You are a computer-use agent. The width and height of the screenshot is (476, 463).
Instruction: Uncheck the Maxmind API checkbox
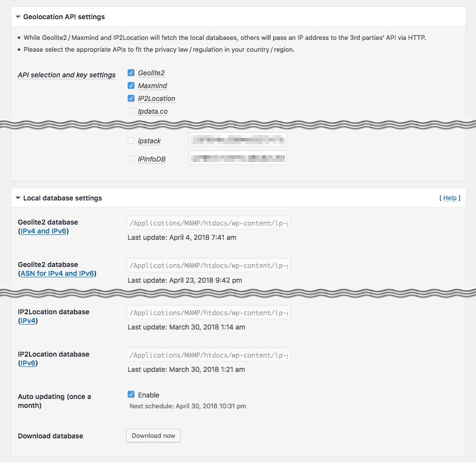point(131,86)
